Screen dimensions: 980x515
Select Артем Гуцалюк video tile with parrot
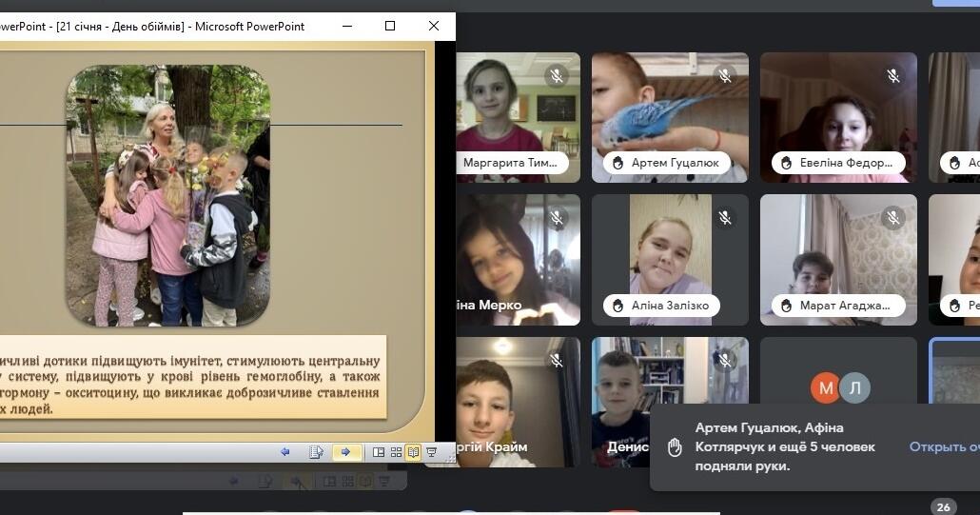[670, 117]
